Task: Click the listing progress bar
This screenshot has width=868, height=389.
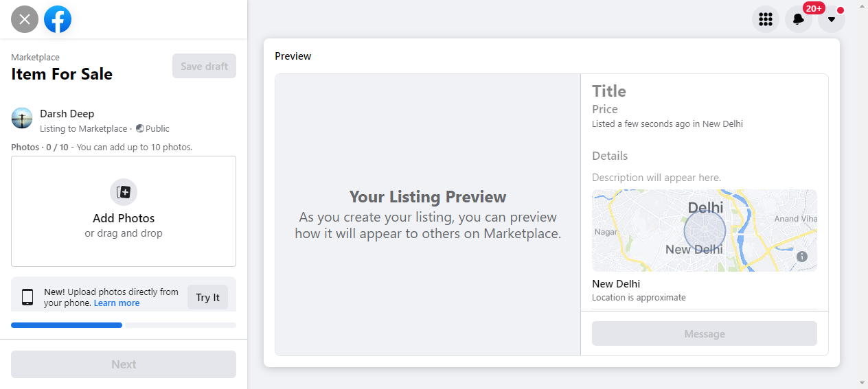Action: [x=124, y=325]
